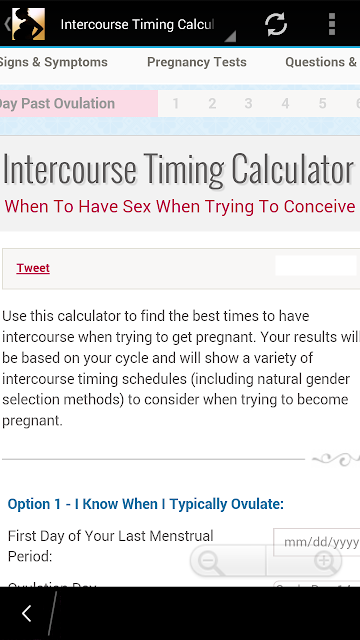Tap the zoom out magnifier button
The width and height of the screenshot is (360, 640).
pyautogui.click(x=228, y=561)
